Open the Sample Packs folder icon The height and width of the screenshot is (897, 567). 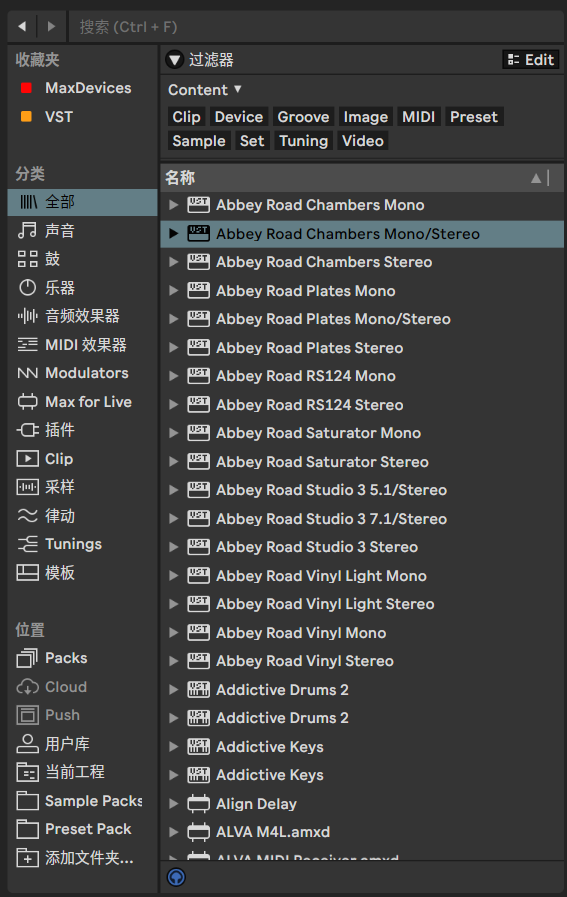(27, 800)
